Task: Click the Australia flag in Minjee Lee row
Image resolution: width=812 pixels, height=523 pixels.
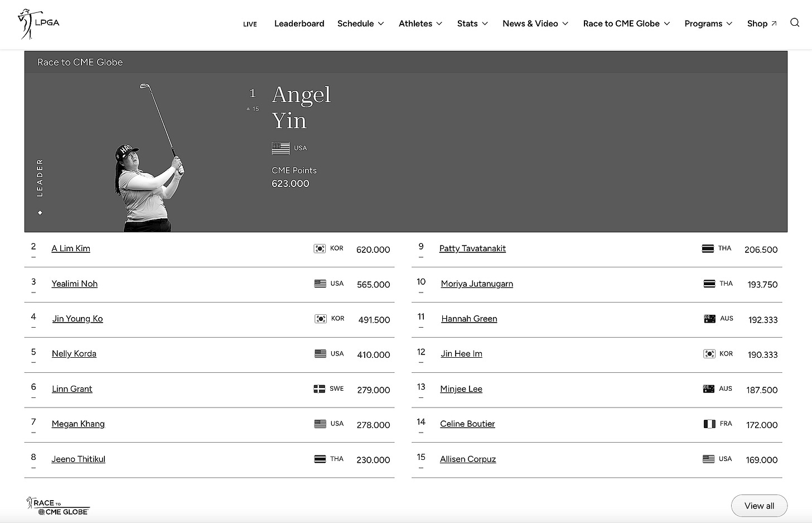Action: point(708,389)
